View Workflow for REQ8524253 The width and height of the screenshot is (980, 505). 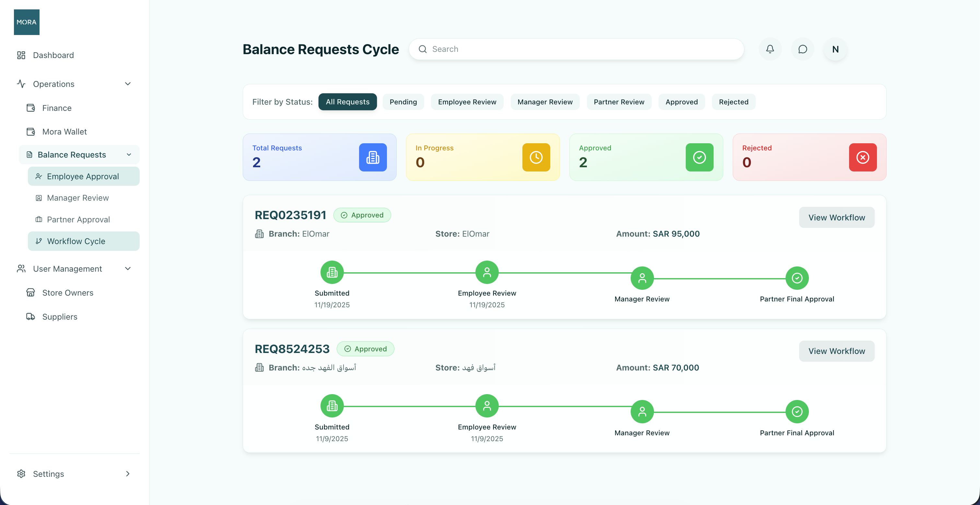pyautogui.click(x=836, y=351)
